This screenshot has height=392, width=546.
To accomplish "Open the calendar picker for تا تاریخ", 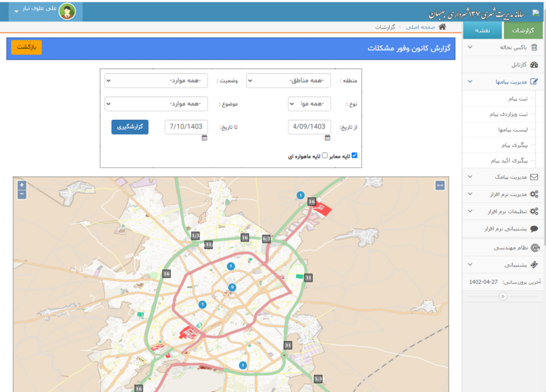I will tap(204, 138).
